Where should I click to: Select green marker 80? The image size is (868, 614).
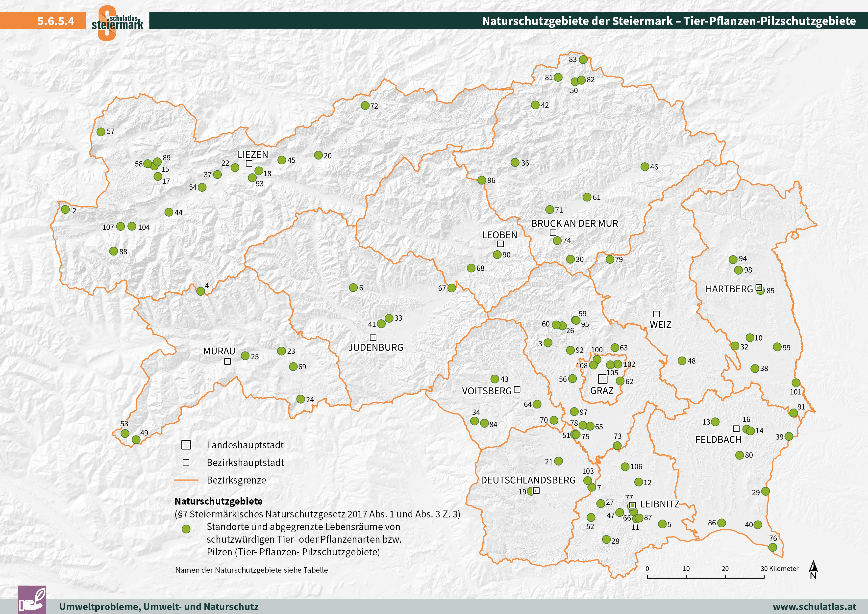pyautogui.click(x=740, y=455)
